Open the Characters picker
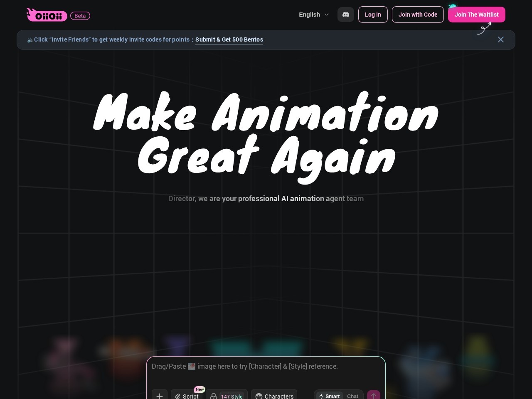The width and height of the screenshot is (532, 399). [x=274, y=396]
